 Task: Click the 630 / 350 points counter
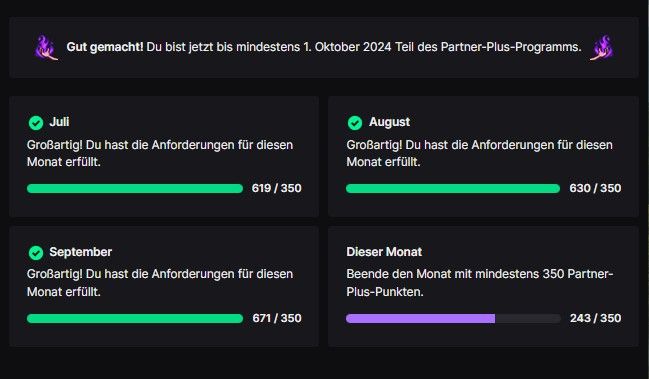click(595, 188)
